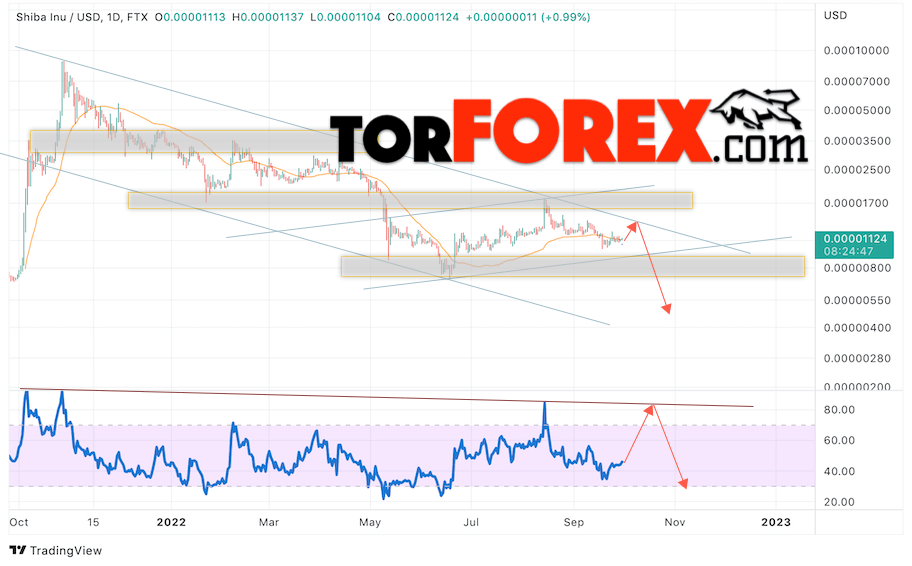Click the Nov label on time axis
The height and width of the screenshot is (566, 912).
click(x=675, y=522)
